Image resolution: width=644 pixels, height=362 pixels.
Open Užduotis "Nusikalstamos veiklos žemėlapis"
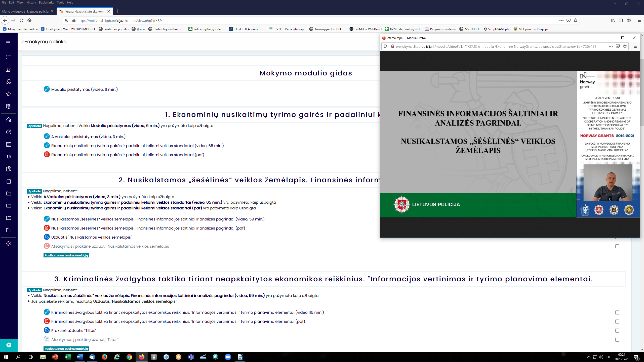coord(92,237)
